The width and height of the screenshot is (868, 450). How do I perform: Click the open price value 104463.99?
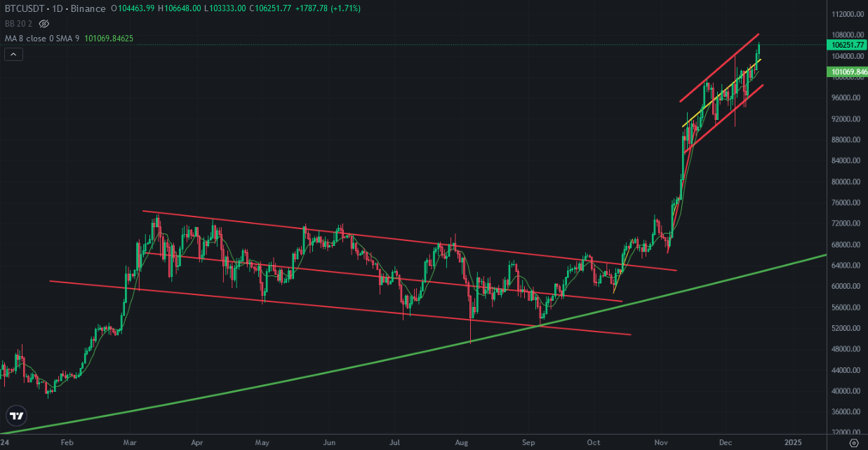135,8
